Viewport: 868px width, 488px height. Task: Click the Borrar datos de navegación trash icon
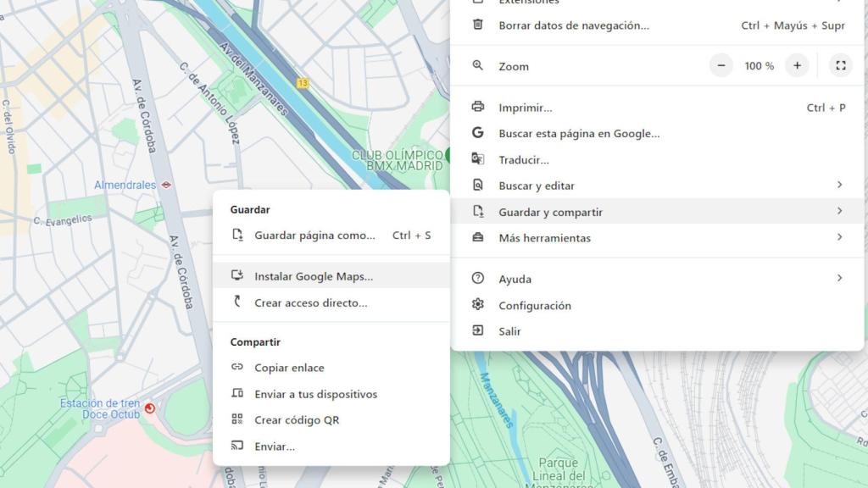[477, 25]
